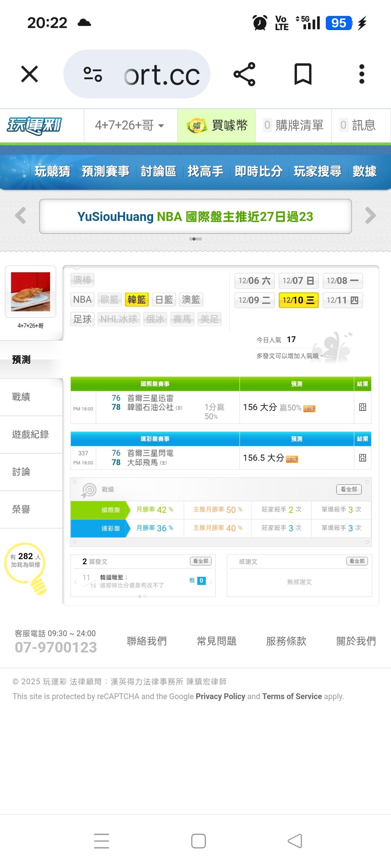Tap the banner carousel pagination dots
The image size is (391, 868).
195,239
